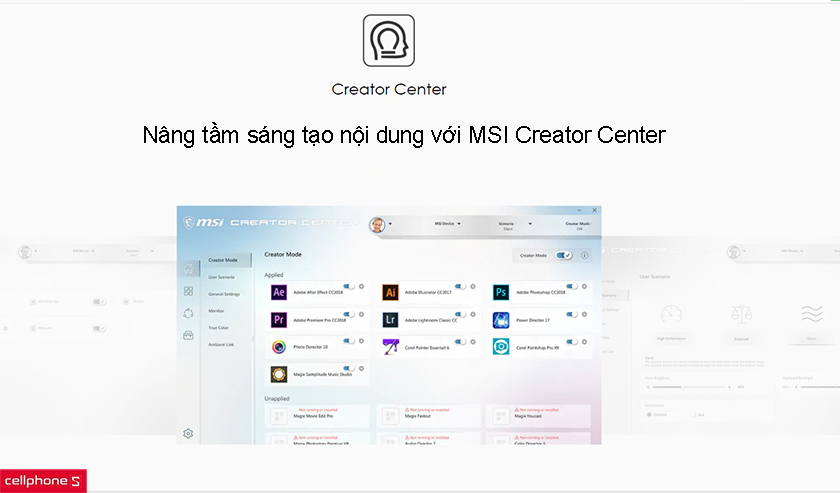Open the four-squares apps sidebar icon
Image resolution: width=840 pixels, height=493 pixels.
[188, 291]
